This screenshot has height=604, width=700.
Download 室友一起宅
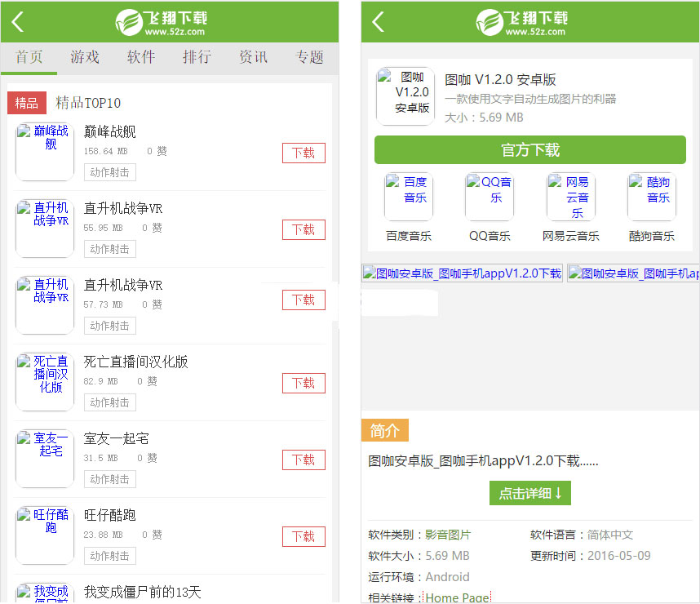(303, 460)
